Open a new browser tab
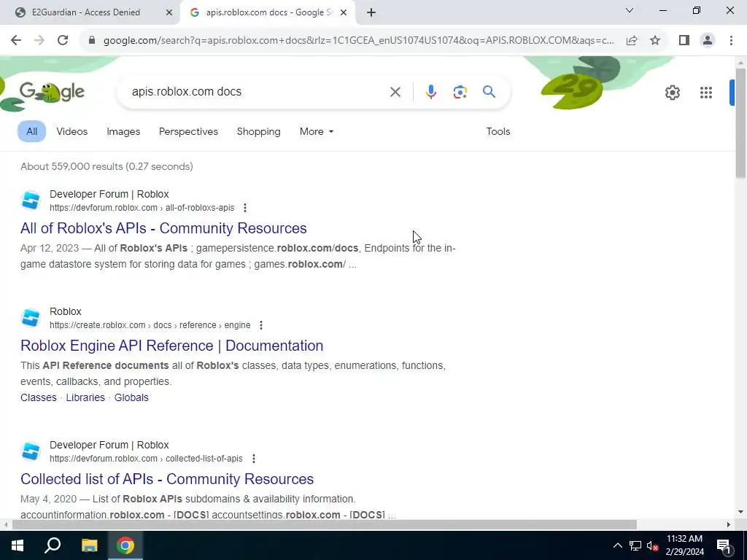The image size is (747, 560). click(x=371, y=12)
